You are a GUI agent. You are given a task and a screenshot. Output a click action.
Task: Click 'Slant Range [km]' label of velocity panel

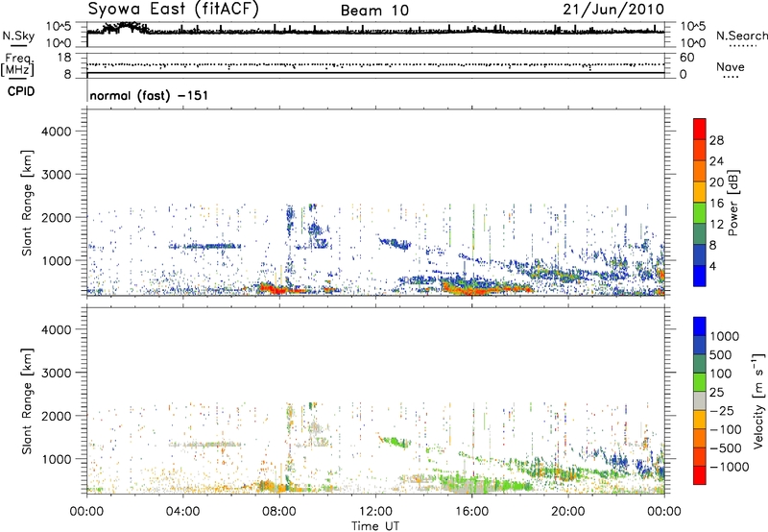[x=27, y=401]
